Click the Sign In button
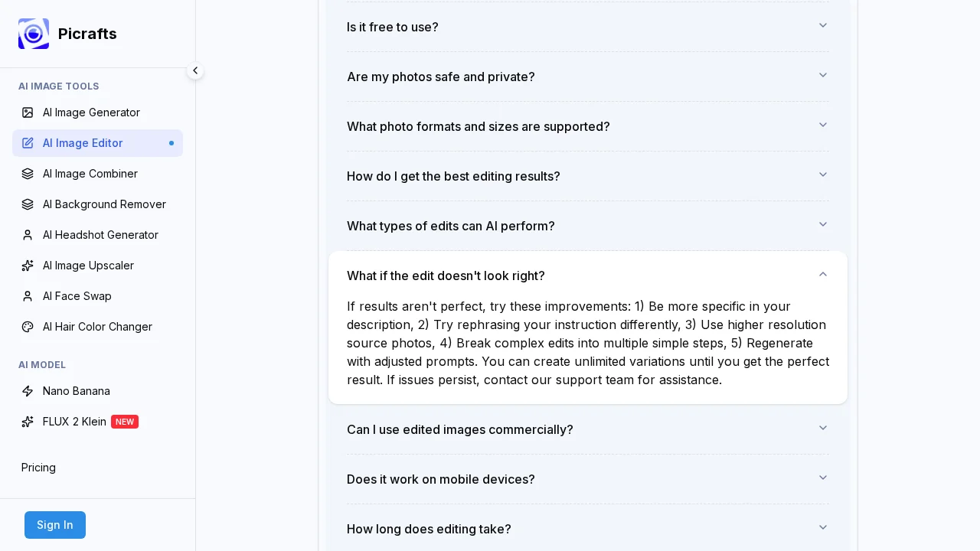980x551 pixels. [55, 525]
